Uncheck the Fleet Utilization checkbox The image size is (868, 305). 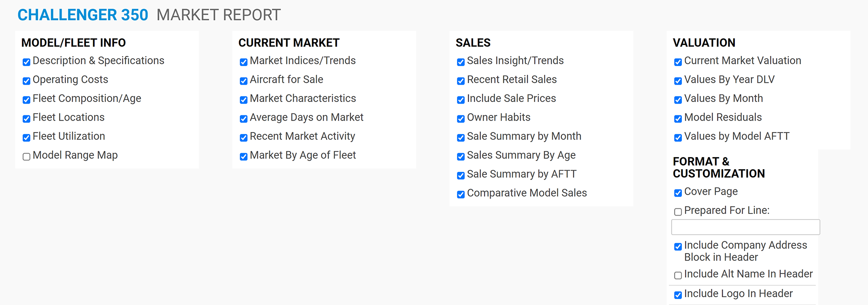[x=26, y=138]
